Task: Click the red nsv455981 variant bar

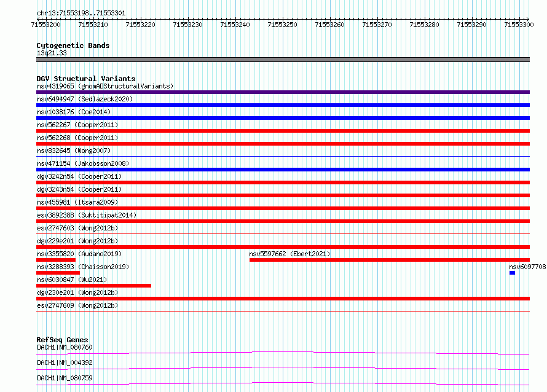Action: tap(283, 208)
